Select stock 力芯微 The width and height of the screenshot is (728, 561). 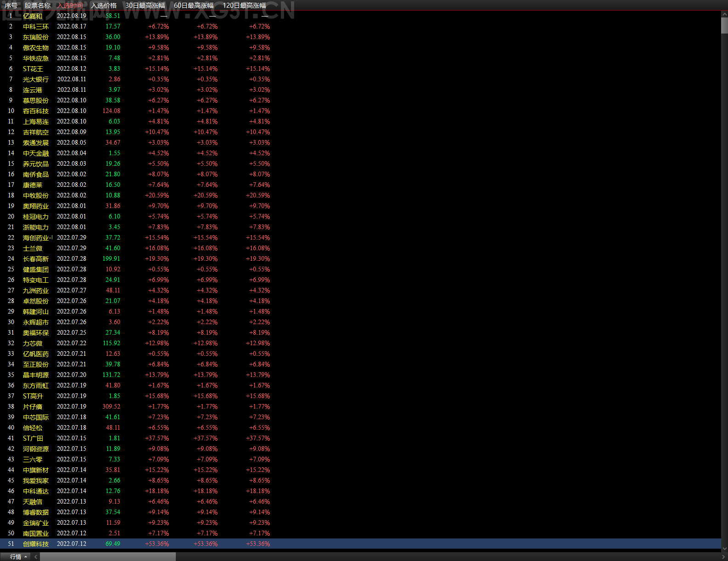point(33,343)
